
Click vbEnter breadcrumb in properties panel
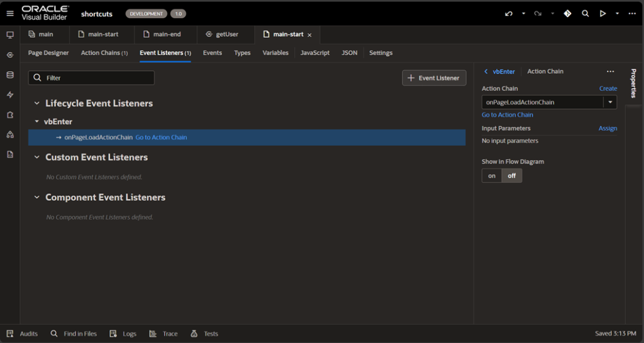coord(504,72)
